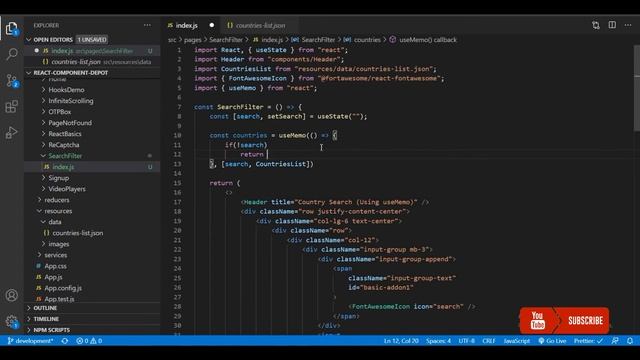
Task: Change encoding via UTF-8 status item
Action: click(467, 341)
